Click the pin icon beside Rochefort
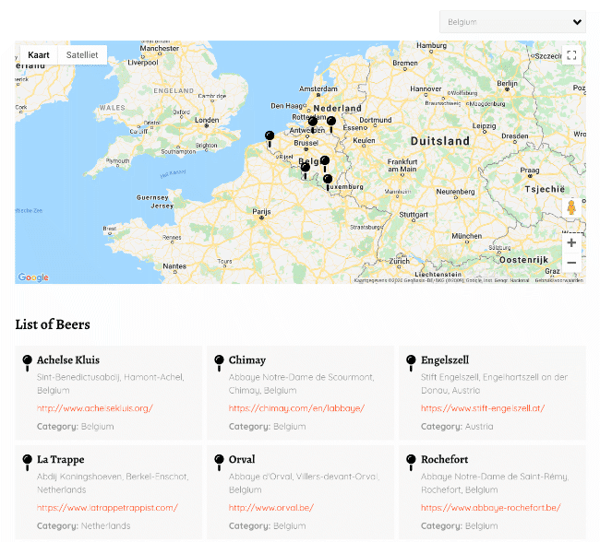The width and height of the screenshot is (600, 542). tap(411, 462)
